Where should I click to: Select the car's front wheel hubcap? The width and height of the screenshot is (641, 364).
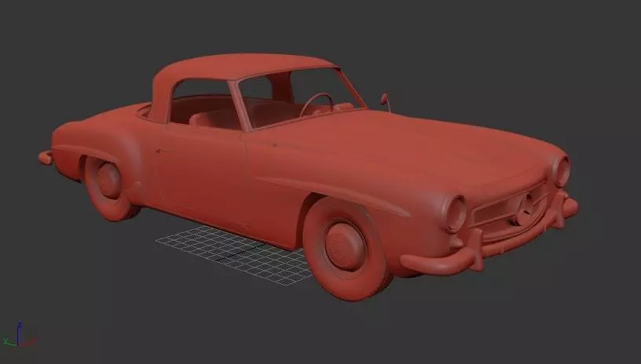tap(346, 246)
